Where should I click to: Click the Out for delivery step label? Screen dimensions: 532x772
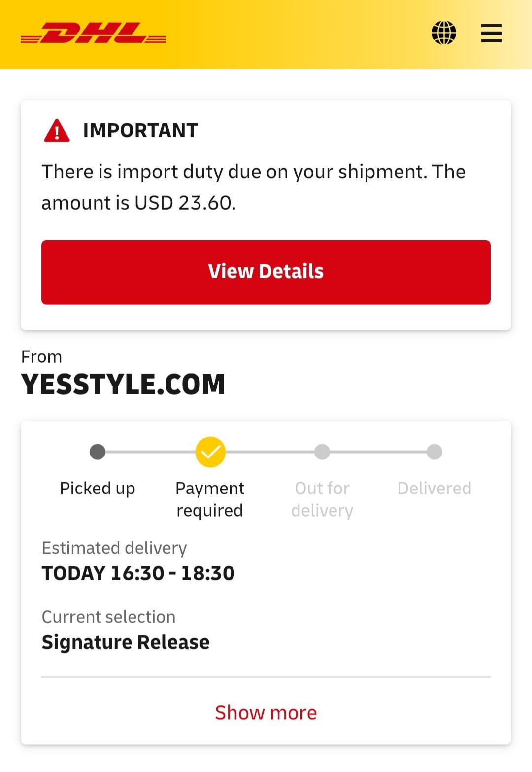click(322, 499)
